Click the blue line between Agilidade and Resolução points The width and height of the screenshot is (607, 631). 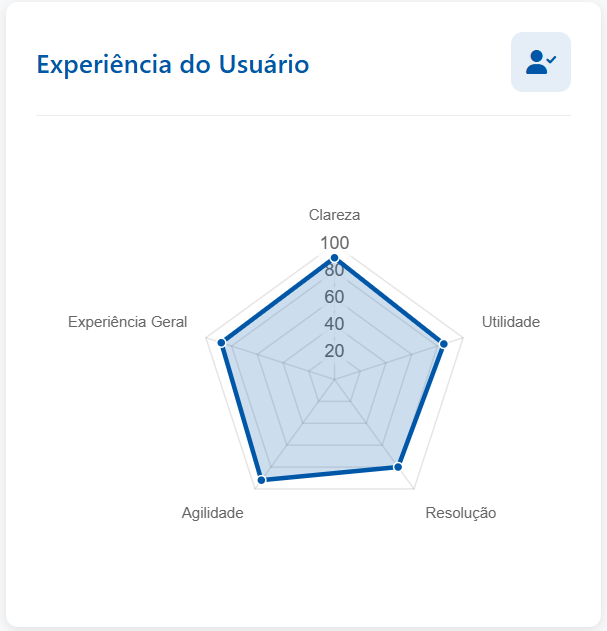click(x=330, y=474)
